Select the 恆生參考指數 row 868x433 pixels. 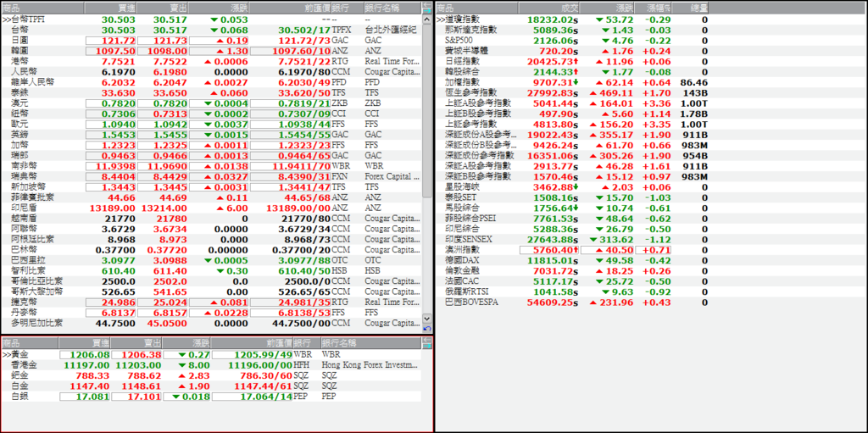(572, 92)
